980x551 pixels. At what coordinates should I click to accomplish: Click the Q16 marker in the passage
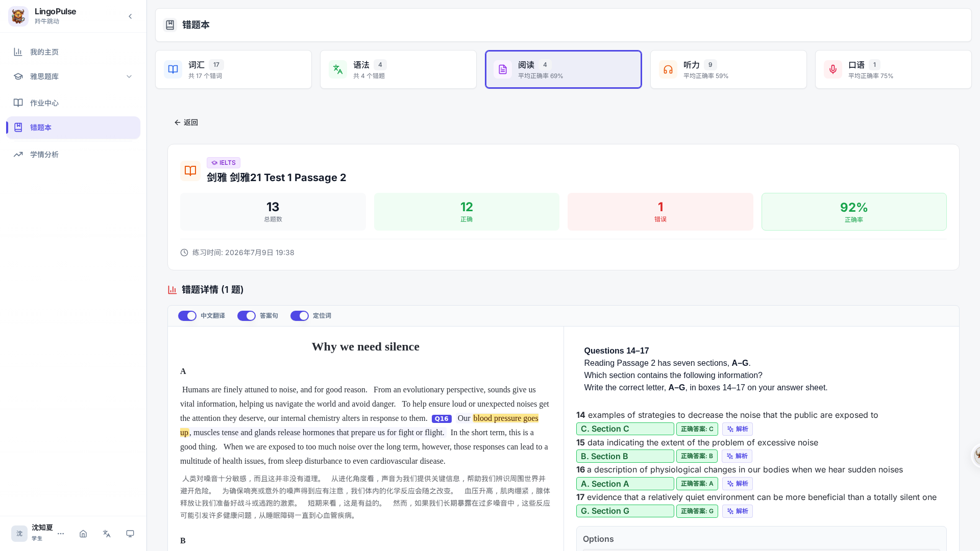click(x=442, y=419)
